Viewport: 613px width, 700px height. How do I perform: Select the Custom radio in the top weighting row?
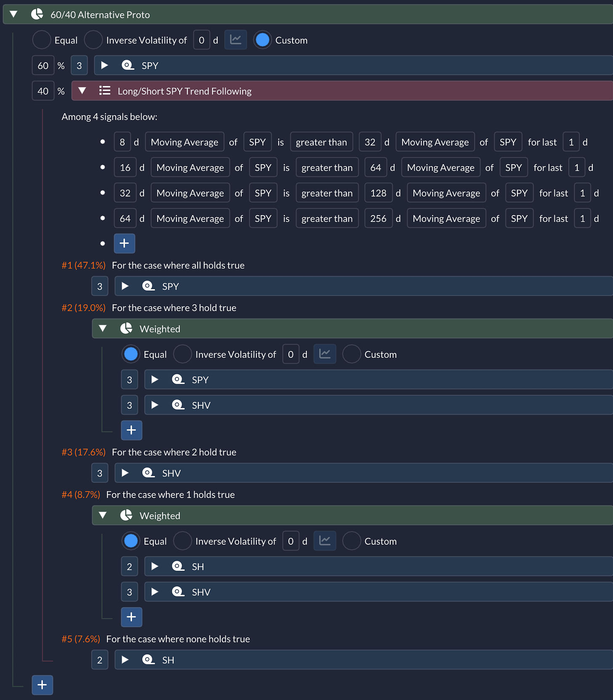[262, 40]
